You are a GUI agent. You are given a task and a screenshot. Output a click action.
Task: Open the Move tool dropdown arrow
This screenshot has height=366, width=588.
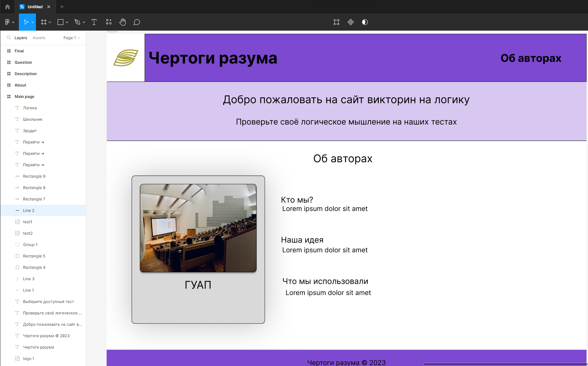click(33, 22)
